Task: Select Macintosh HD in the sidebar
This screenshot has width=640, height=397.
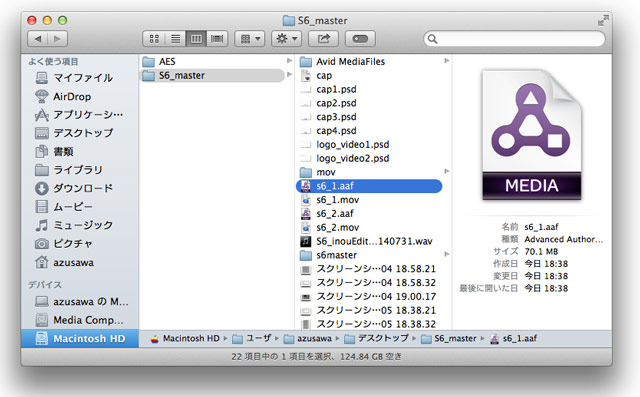Action: coord(80,339)
